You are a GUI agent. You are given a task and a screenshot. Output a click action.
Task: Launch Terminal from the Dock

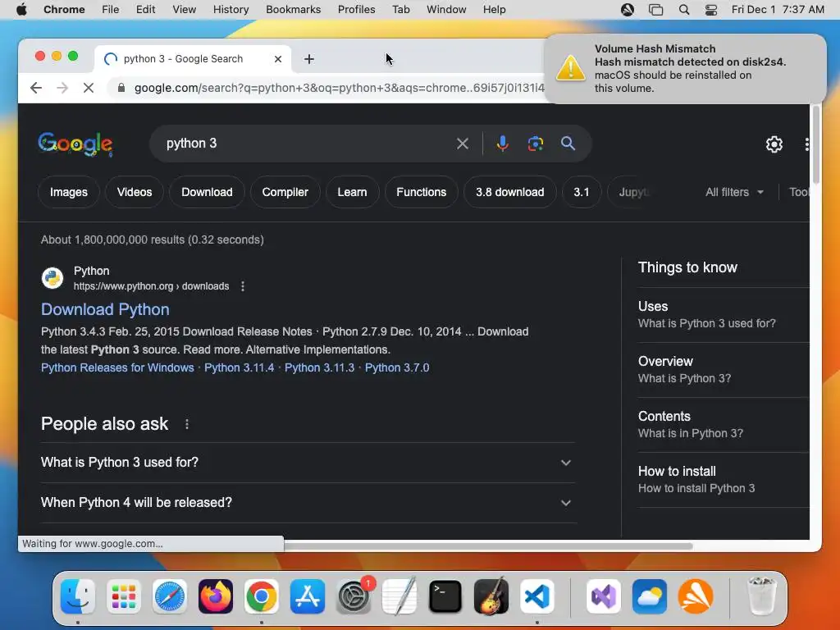(445, 596)
